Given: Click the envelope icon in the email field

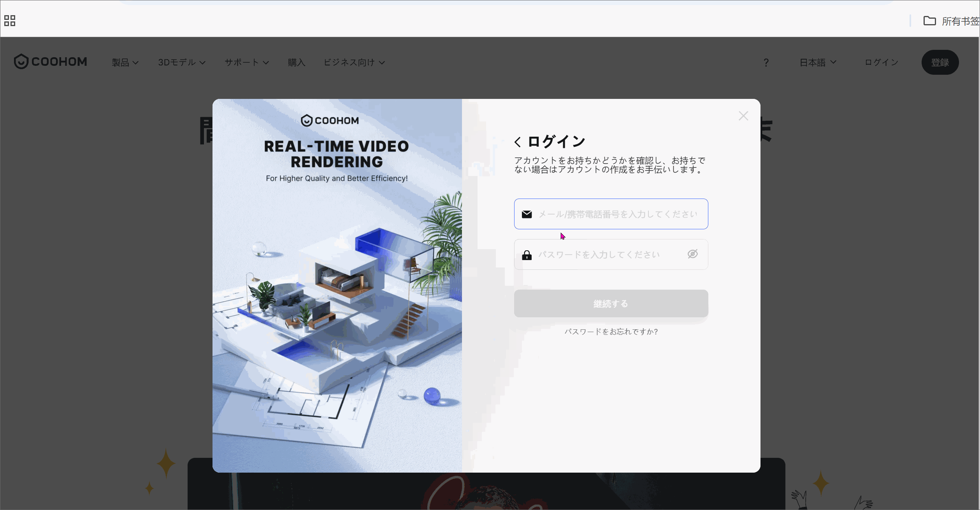Looking at the screenshot, I should pos(527,215).
